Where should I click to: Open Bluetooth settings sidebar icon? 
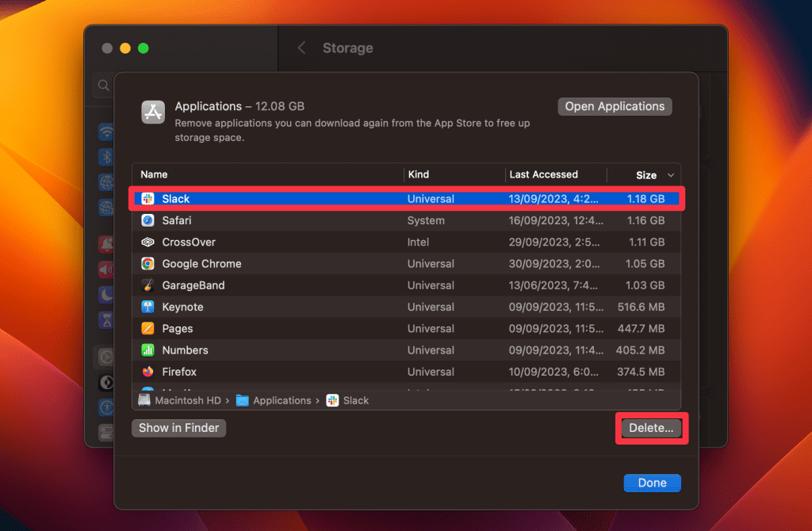106,157
